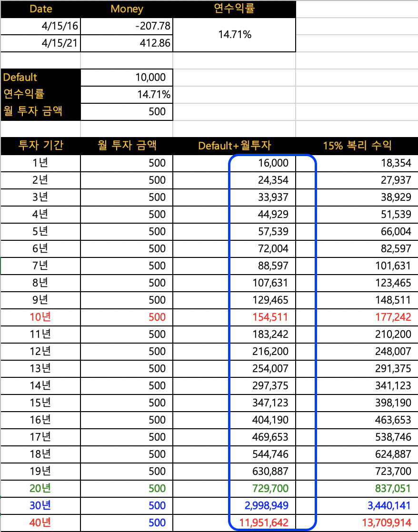The width and height of the screenshot is (418, 532).
Task: Select the cell 297,375
Action: pos(234,386)
